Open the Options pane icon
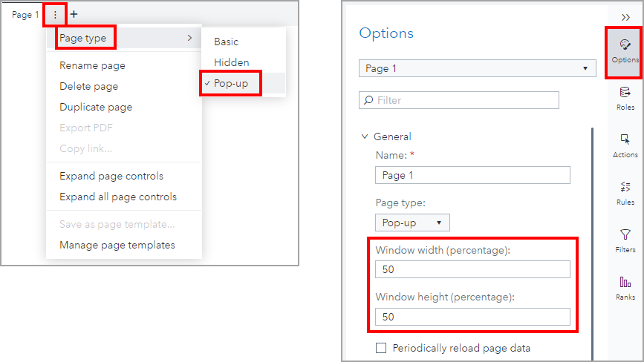644x362 pixels. [x=625, y=51]
